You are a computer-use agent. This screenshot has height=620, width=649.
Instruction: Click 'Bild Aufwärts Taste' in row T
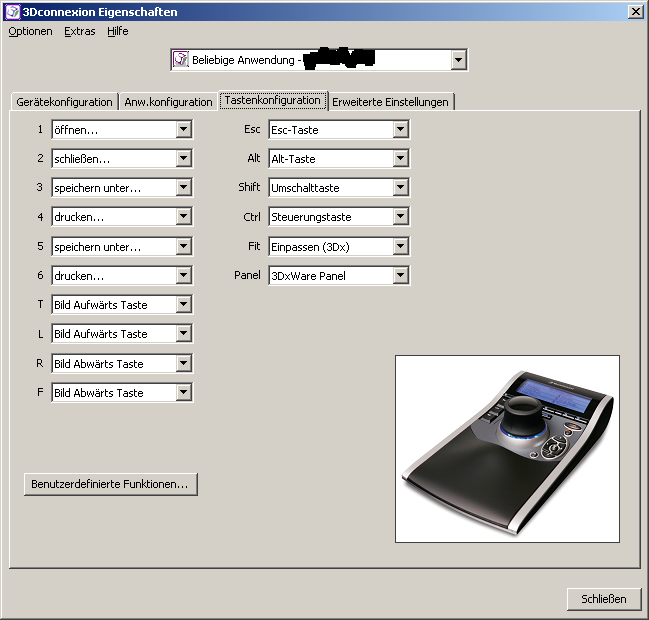(x=101, y=305)
